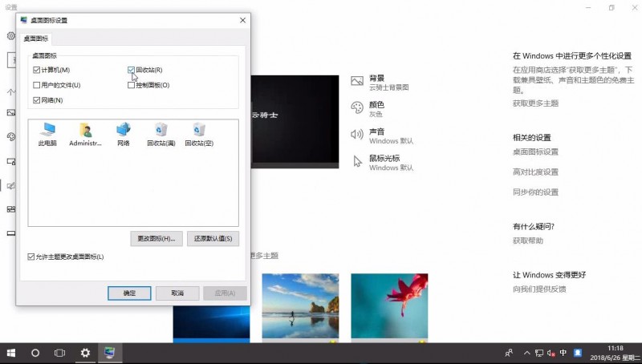This screenshot has height=364, width=642.
Task: Click the Settings home gear icon in sidebar
Action: (x=11, y=36)
